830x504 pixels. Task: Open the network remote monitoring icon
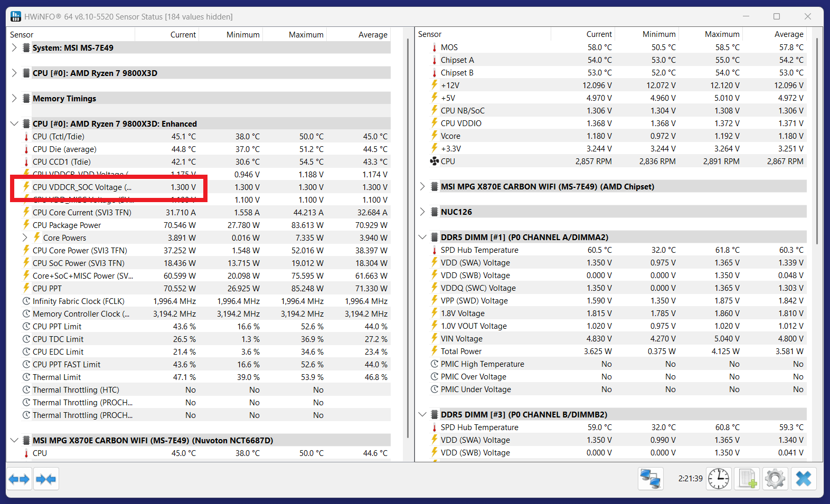click(x=650, y=479)
